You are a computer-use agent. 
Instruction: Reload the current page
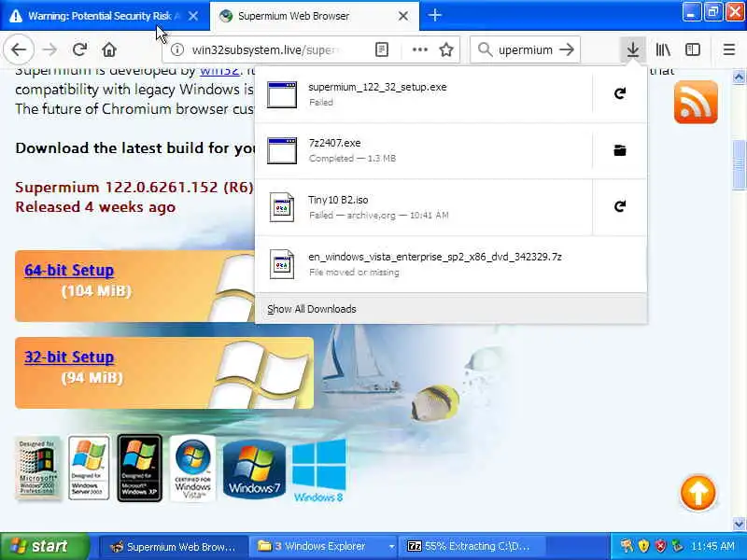pyautogui.click(x=79, y=49)
